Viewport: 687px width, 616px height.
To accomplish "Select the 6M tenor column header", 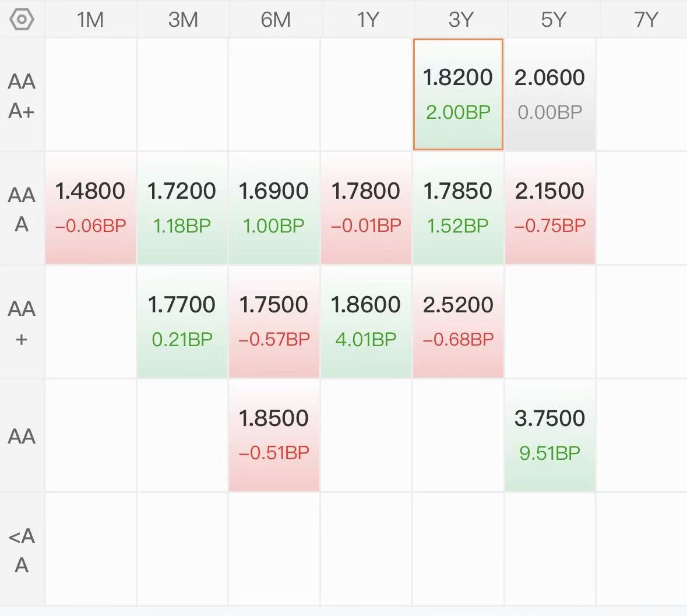I will pos(275,20).
